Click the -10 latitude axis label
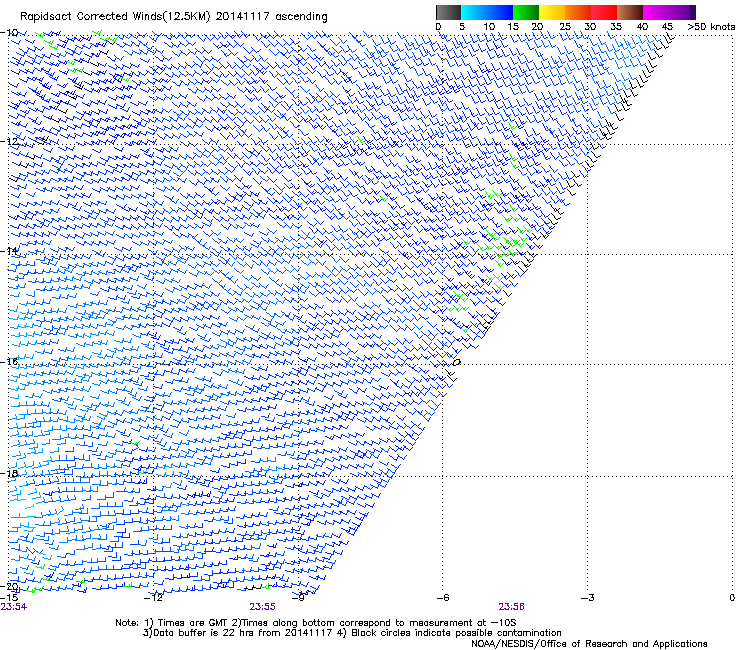This screenshot has width=740, height=650. click(9, 33)
